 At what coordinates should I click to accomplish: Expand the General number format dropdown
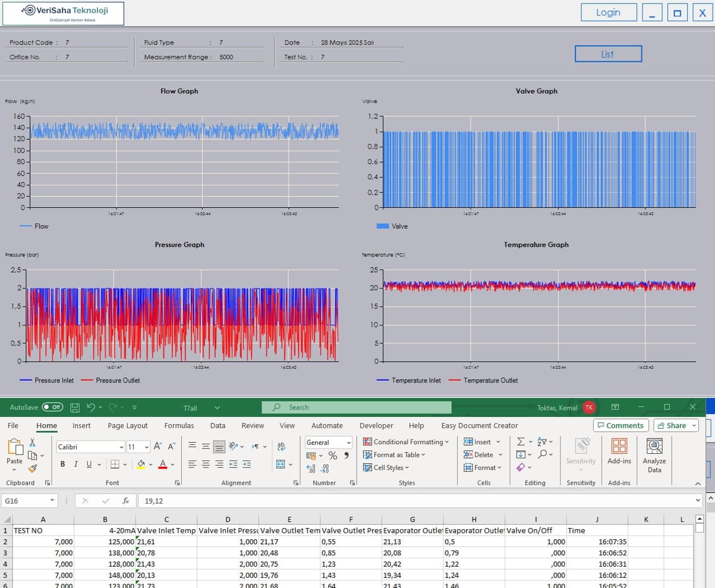329,442
